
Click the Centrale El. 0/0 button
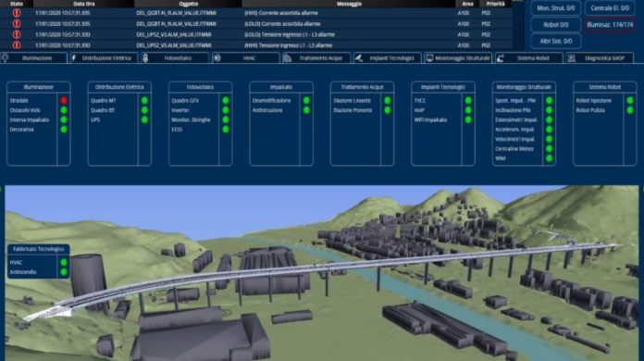point(610,7)
